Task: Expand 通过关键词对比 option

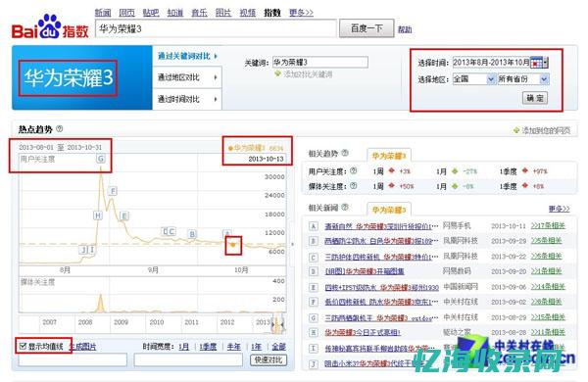Action: (x=187, y=56)
